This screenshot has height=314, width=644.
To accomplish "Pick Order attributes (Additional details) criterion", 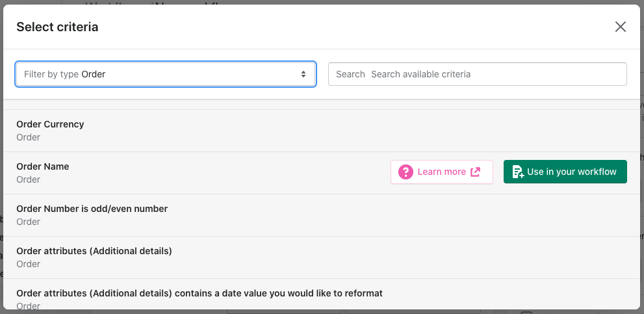I will coord(94,251).
